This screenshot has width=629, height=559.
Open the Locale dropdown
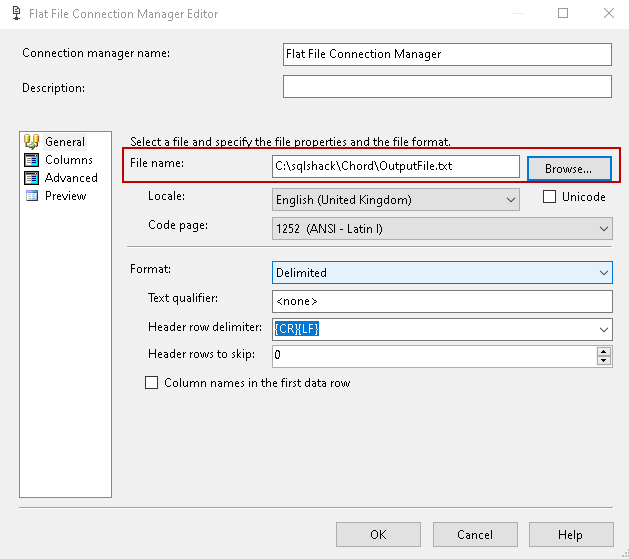[x=510, y=200]
